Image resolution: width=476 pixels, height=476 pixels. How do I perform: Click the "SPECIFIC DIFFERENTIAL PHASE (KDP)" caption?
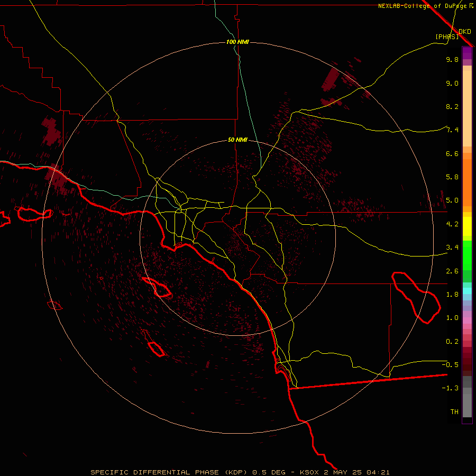[x=169, y=472]
